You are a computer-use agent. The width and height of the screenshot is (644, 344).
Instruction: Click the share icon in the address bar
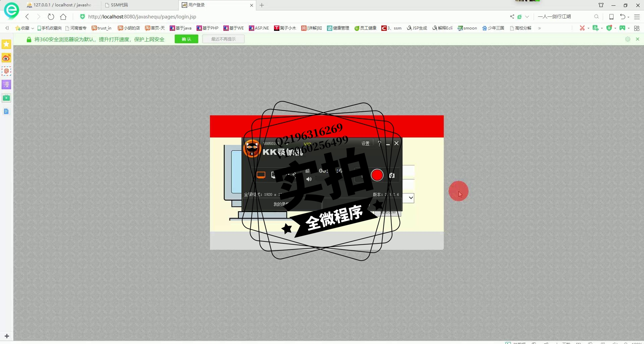tap(512, 16)
